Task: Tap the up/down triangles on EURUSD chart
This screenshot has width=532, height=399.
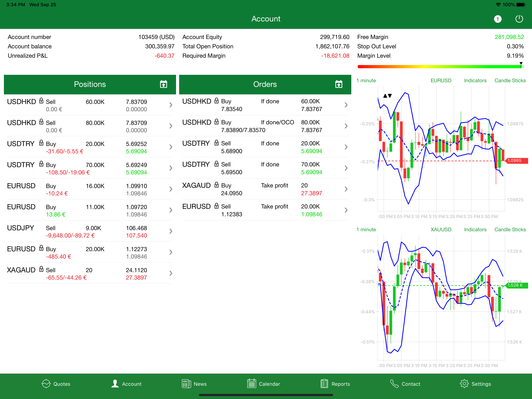Action: coord(387,96)
